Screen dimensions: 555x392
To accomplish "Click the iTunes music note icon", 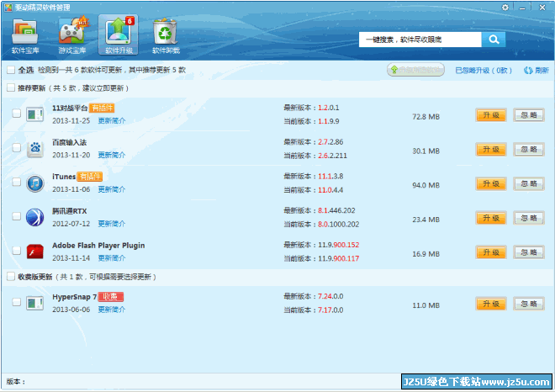I will [x=35, y=183].
